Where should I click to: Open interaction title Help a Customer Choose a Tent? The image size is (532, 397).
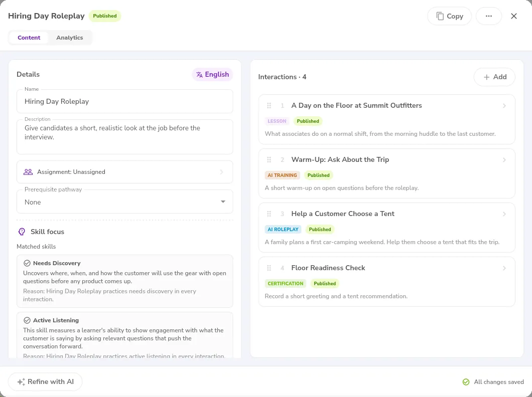343,214
